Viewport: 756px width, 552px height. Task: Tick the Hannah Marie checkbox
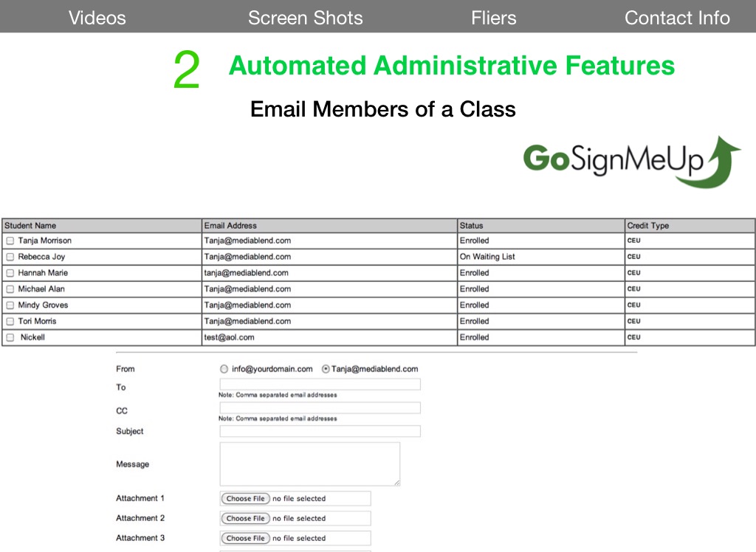[10, 273]
